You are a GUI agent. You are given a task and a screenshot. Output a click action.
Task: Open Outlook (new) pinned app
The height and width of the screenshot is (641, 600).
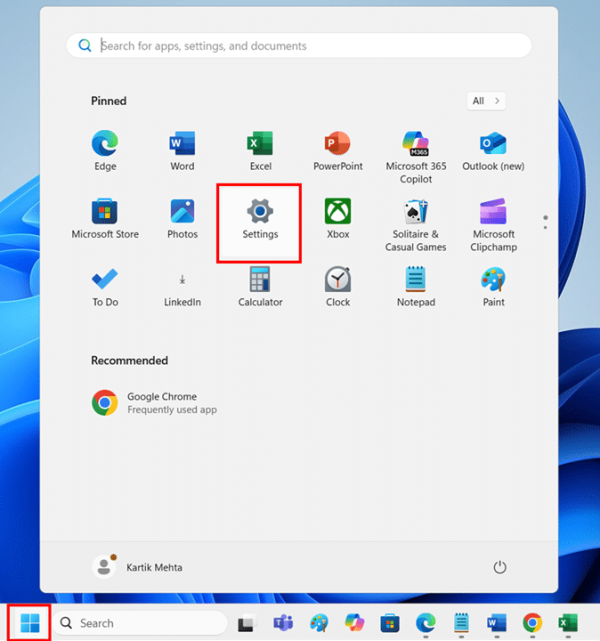(493, 150)
